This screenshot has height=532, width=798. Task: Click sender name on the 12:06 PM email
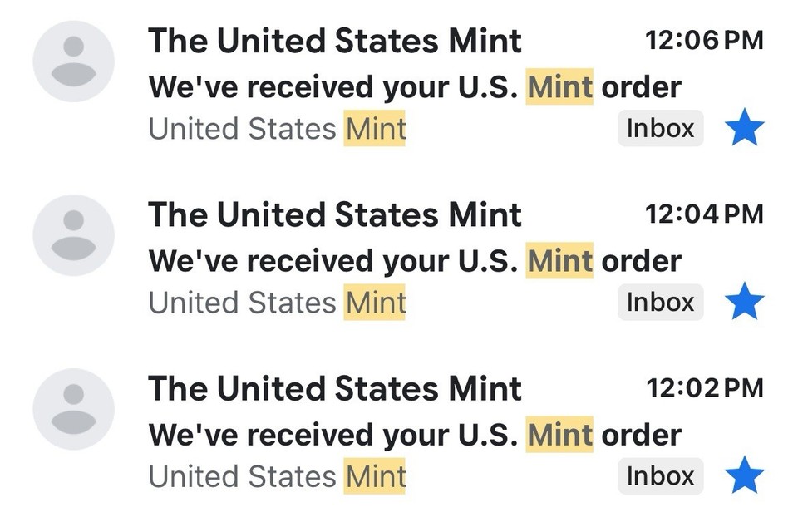point(335,41)
